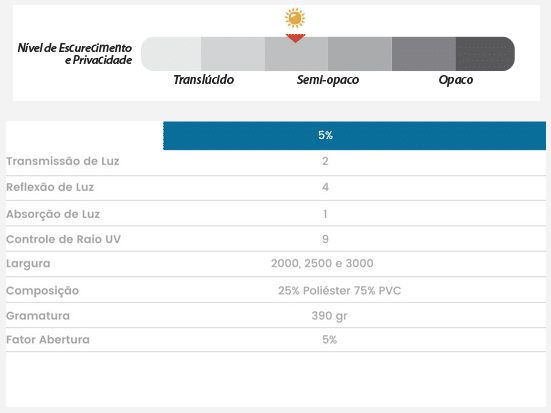551x413 pixels.
Task: Click the second darkest gray swatch
Action: tap(424, 54)
